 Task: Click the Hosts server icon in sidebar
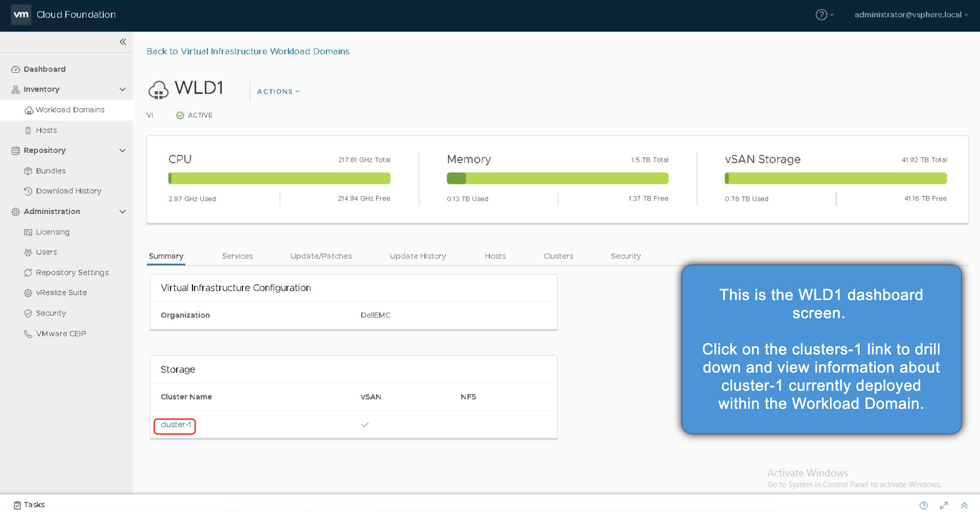pos(28,130)
